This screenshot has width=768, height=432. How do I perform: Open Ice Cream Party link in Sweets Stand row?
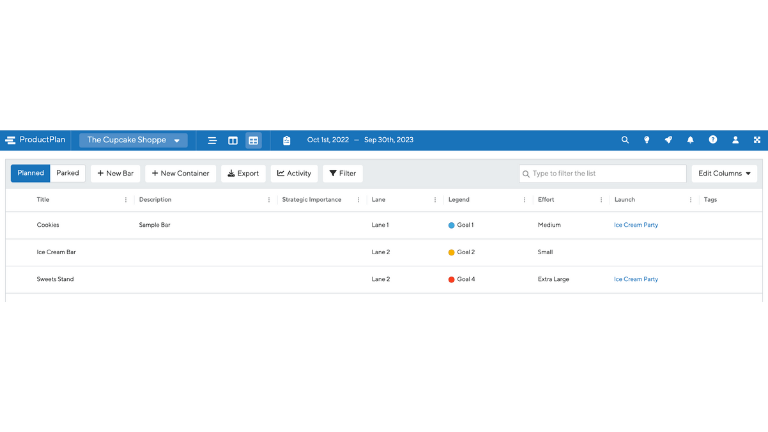tap(636, 279)
